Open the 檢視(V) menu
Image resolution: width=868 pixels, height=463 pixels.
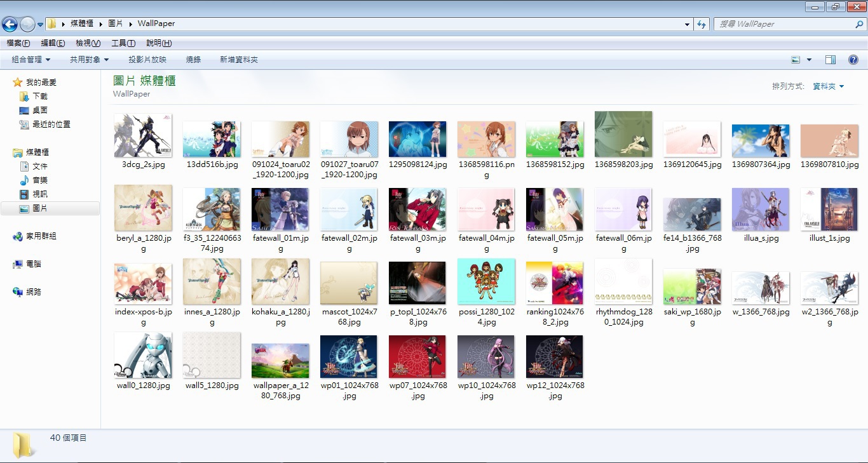[88, 43]
